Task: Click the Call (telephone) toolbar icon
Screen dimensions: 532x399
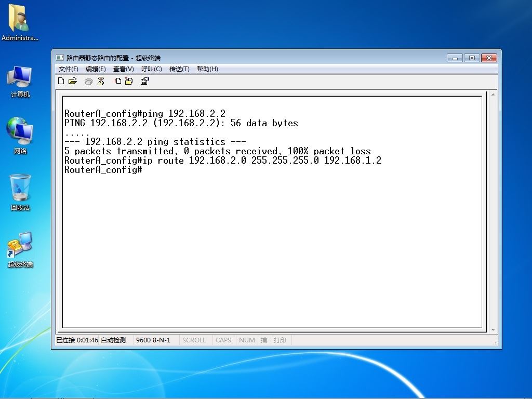Action: [88, 82]
